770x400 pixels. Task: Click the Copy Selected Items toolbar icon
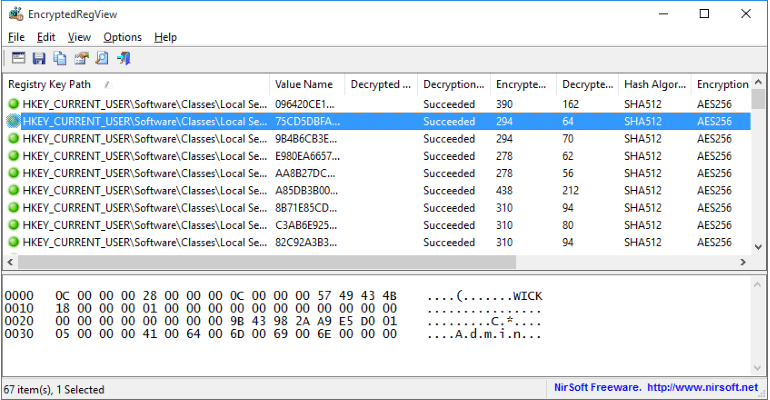(60, 59)
